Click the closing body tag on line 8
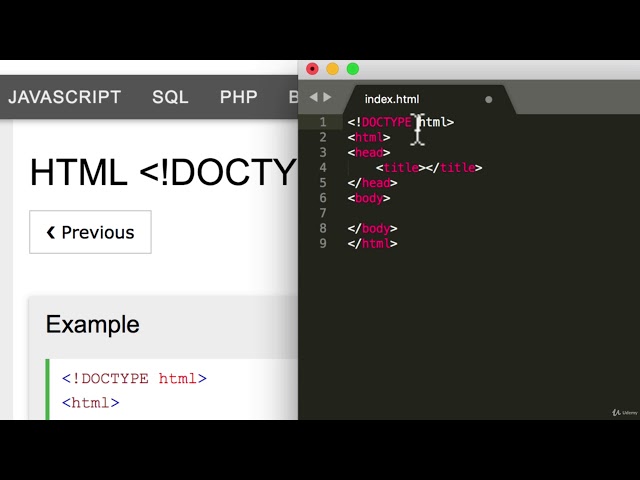This screenshot has height=480, width=640. click(x=372, y=228)
